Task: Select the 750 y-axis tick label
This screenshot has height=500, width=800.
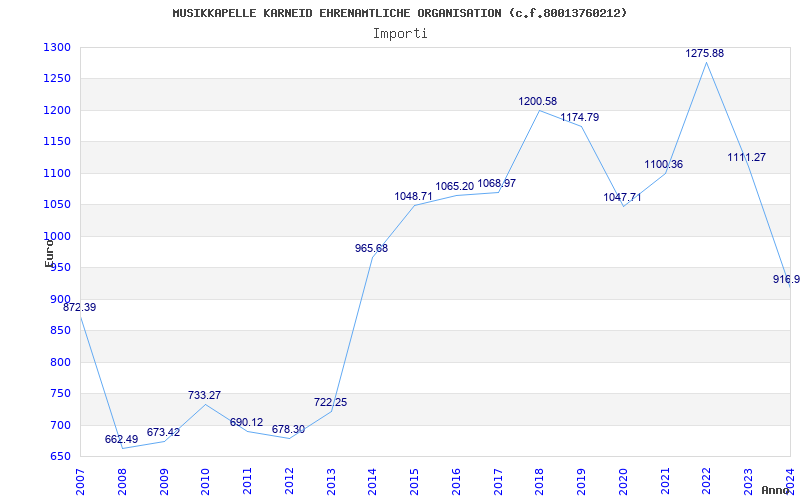Action: (x=60, y=394)
